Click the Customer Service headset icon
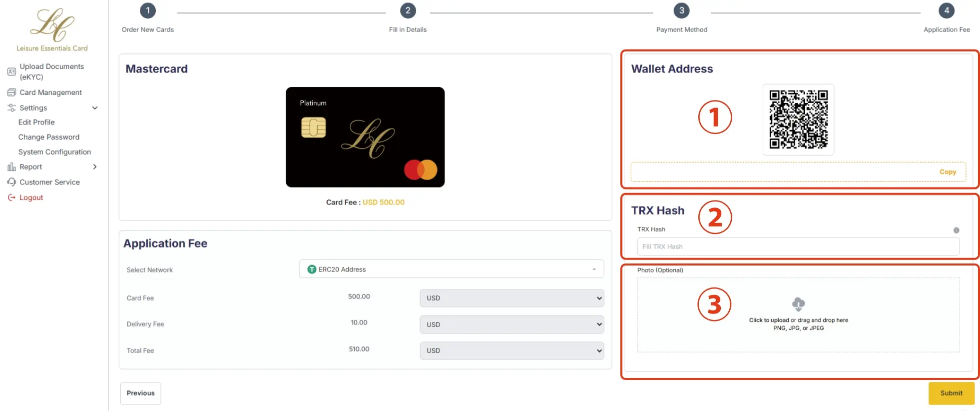 click(11, 182)
